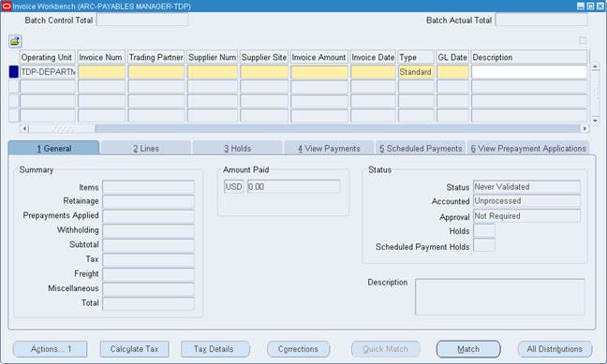Click the grid's scroll up arrow

[x=595, y=67]
